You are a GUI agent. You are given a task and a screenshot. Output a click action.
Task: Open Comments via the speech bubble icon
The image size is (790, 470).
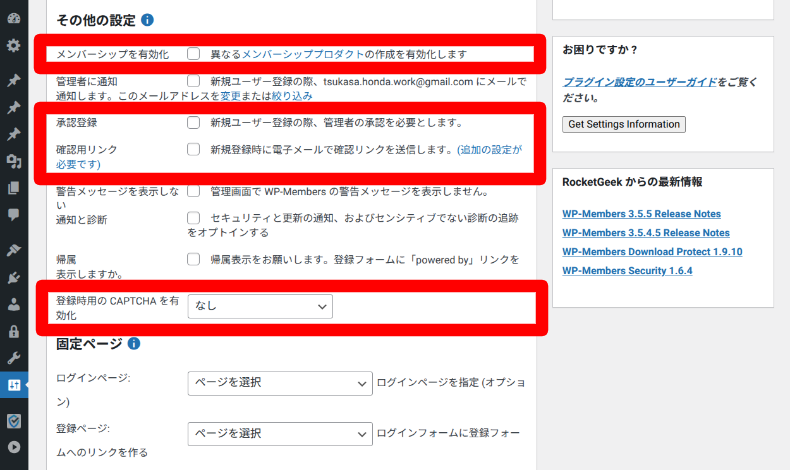14,215
